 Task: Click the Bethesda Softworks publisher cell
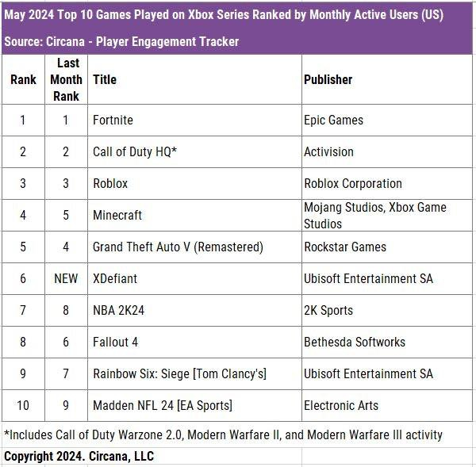click(x=355, y=343)
